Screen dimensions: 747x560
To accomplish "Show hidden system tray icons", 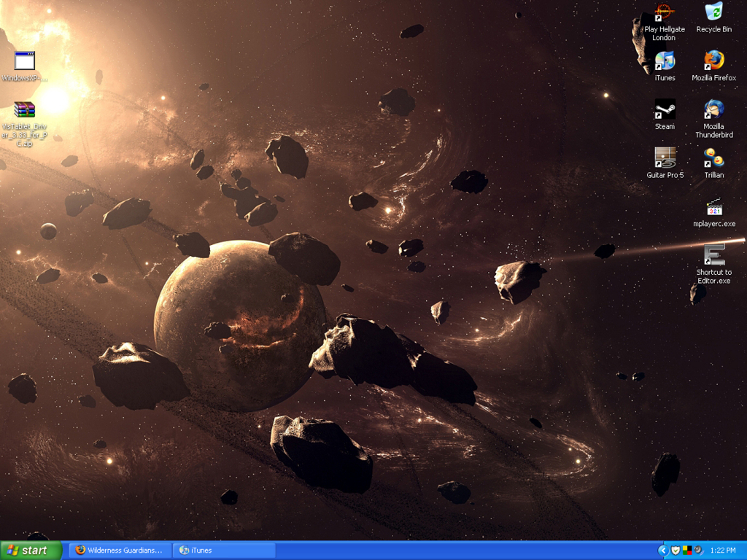I will (662, 551).
